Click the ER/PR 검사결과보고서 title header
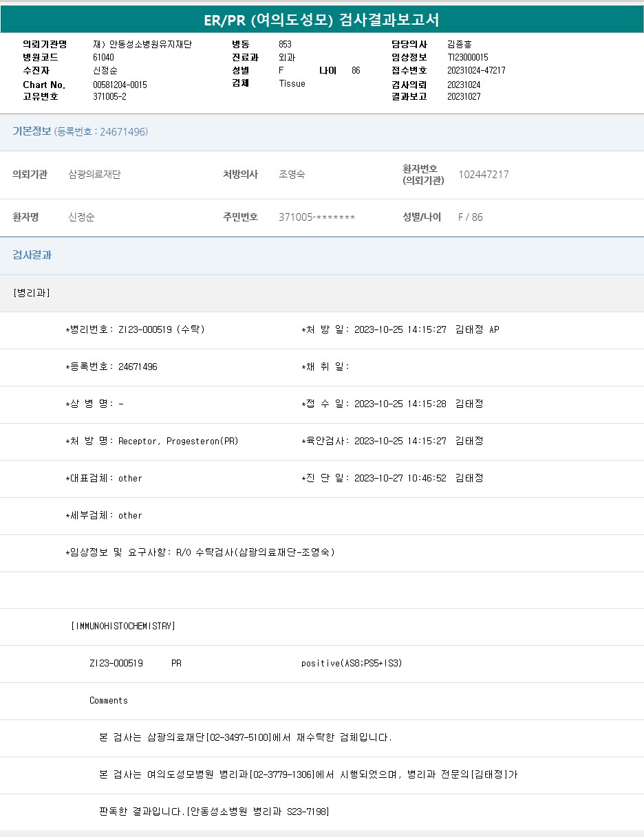Viewport: 644px width, 837px height. [322, 20]
